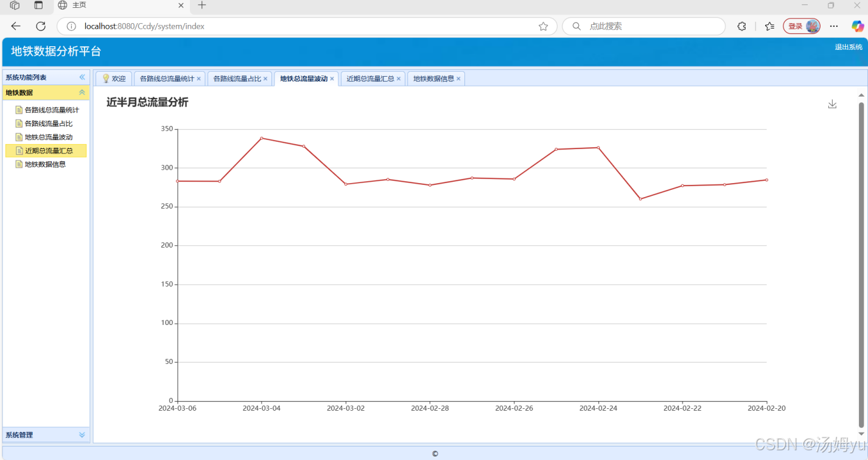Close the 地铁数据信息 tab
The image size is (868, 460).
(x=458, y=78)
